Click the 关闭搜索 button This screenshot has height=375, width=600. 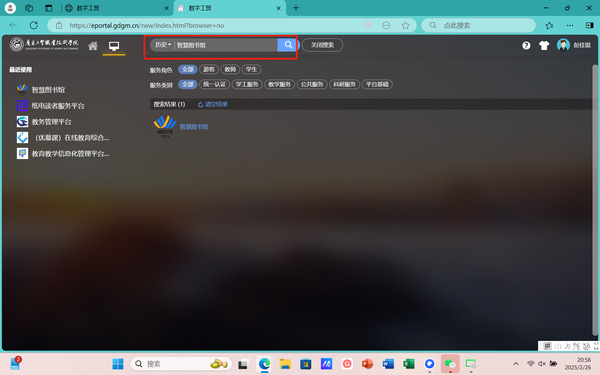[x=322, y=45]
